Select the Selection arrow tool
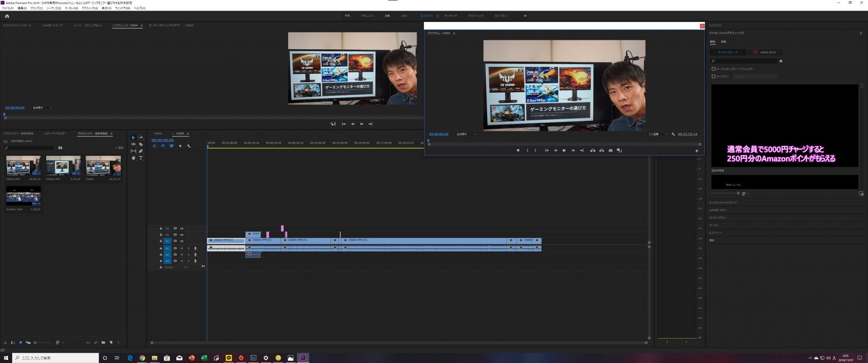This screenshot has height=363, width=868. point(133,138)
